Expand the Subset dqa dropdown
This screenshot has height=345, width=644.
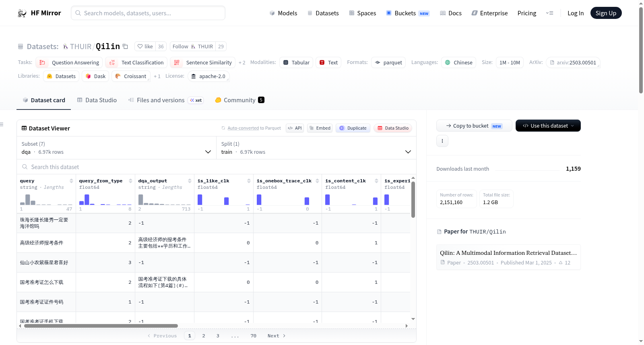pyautogui.click(x=116, y=148)
